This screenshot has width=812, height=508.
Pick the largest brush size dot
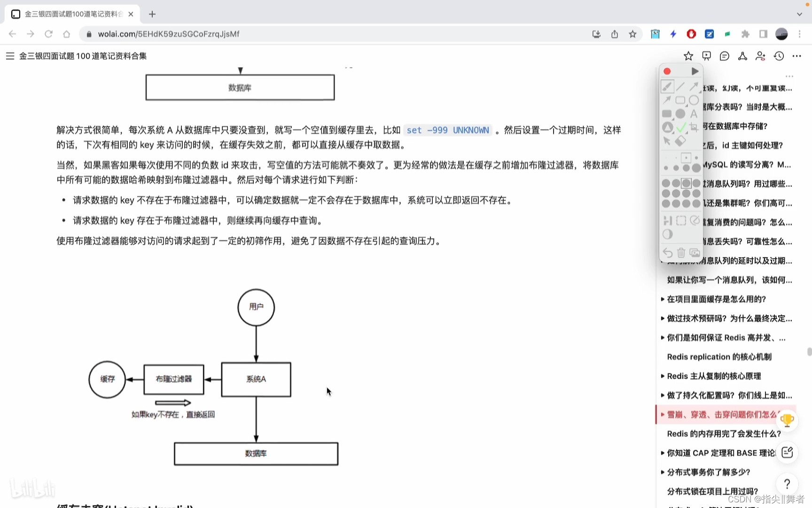[x=696, y=168]
